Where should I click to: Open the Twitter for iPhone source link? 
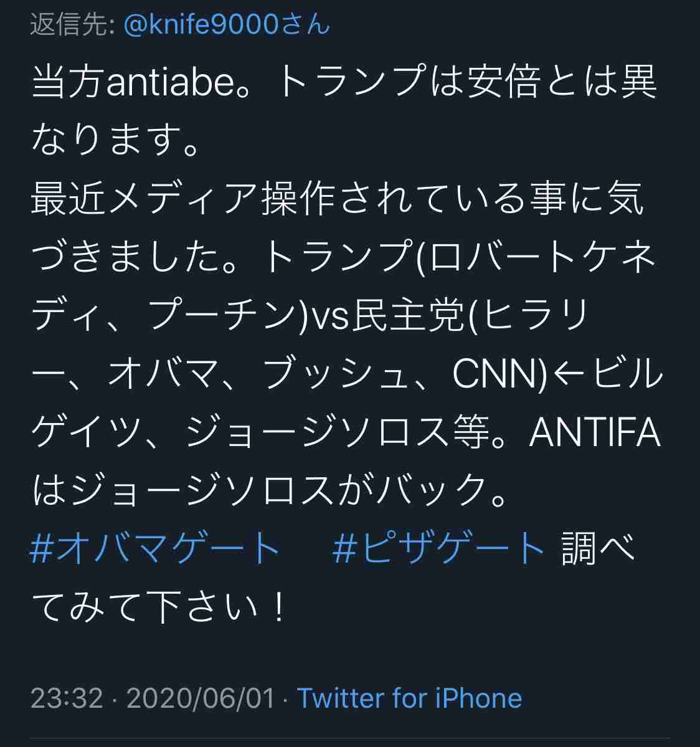410,698
